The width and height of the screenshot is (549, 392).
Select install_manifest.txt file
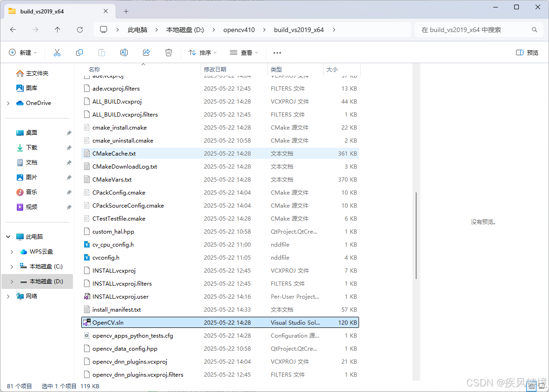pos(220,310)
